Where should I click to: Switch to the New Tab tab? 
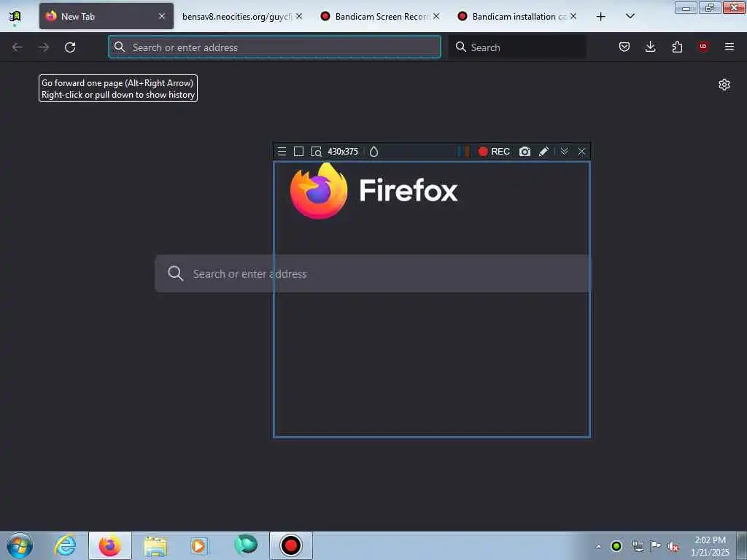pos(107,16)
